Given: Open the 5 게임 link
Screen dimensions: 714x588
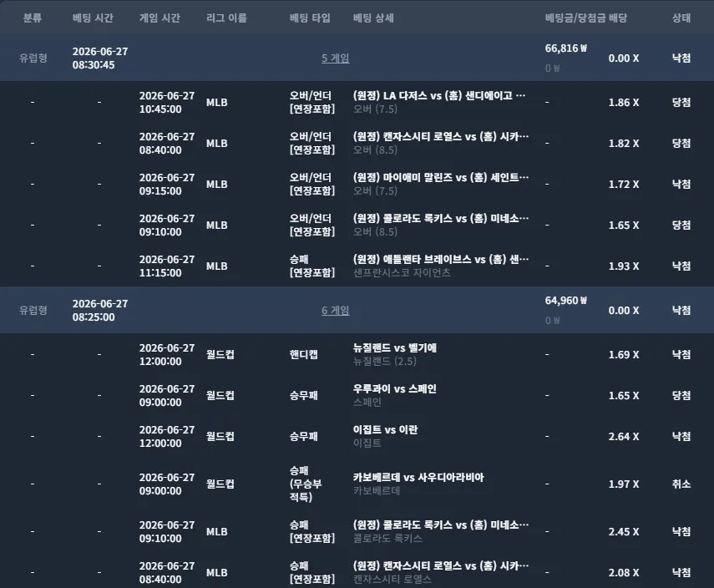Looking at the screenshot, I should coord(335,58).
